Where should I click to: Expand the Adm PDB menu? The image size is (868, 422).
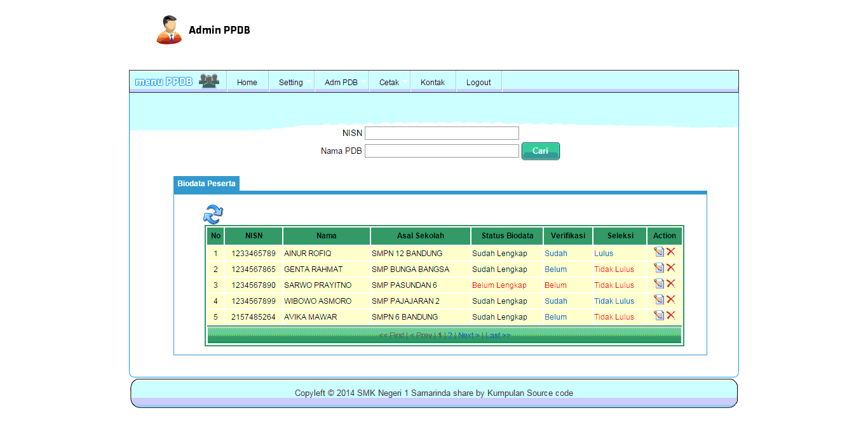click(x=341, y=82)
